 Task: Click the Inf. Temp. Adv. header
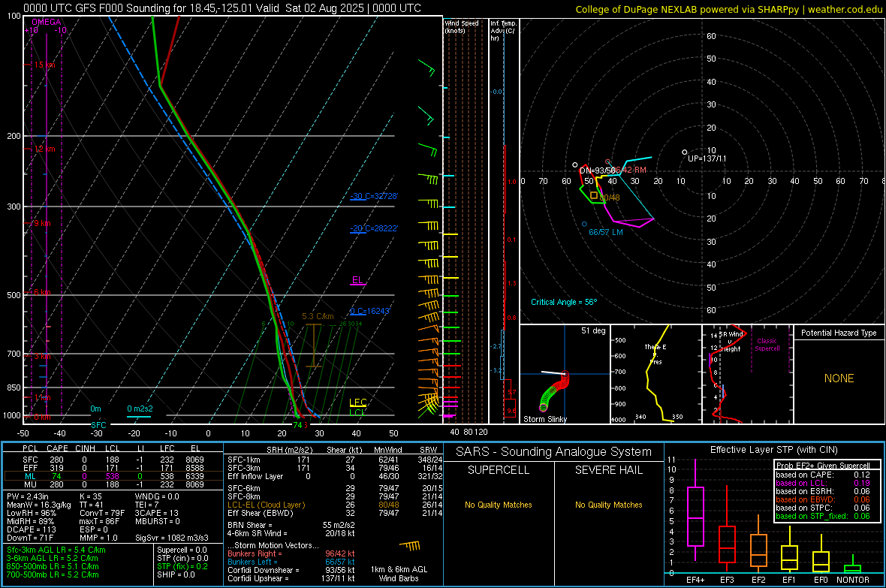pos(503,31)
